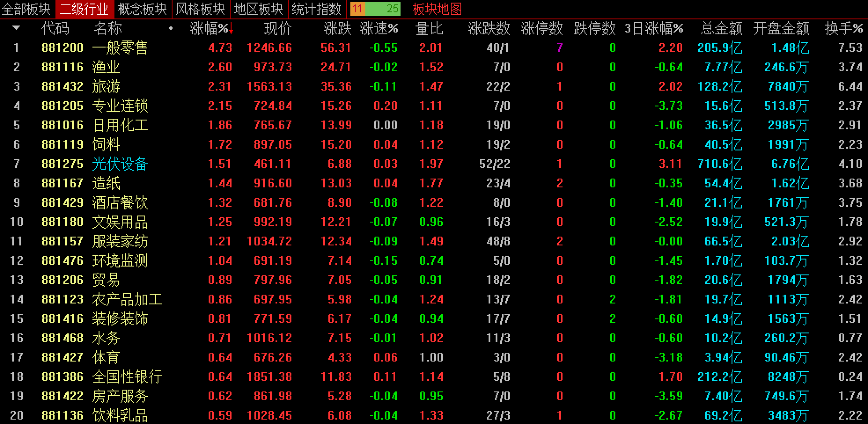Screen dimensions: 868x424
Task: Switch to 地区板块 tab
Action: (258, 9)
